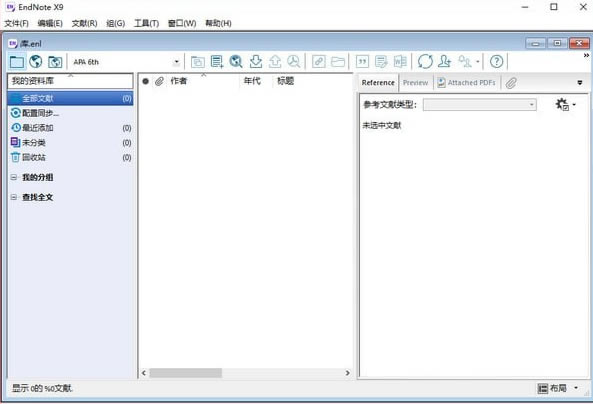
Task: Open the 文献(R) menu
Action: pyautogui.click(x=84, y=23)
